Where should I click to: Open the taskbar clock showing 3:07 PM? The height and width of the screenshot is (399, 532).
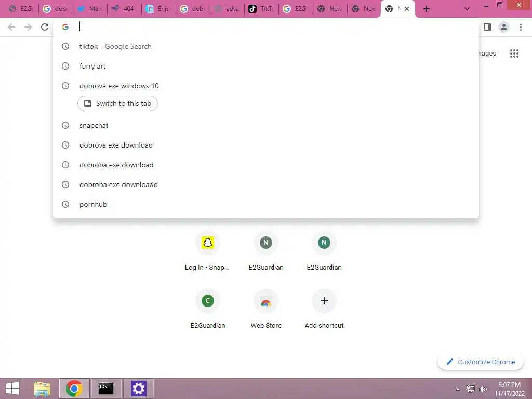[510, 389]
